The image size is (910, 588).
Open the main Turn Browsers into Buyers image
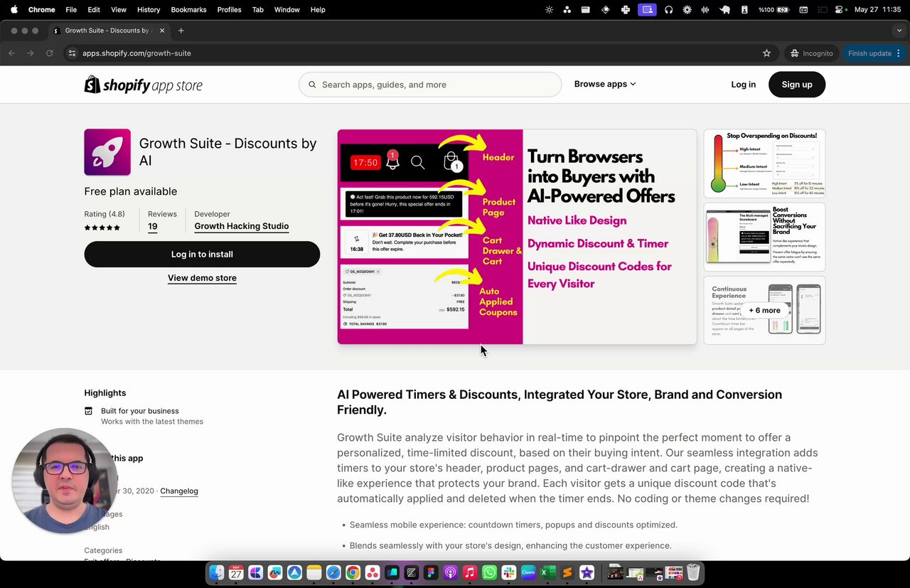517,237
